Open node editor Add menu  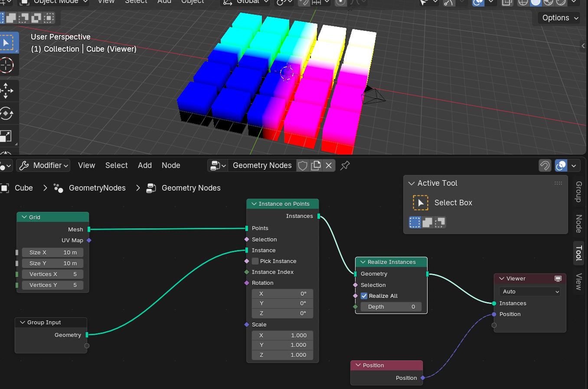144,165
